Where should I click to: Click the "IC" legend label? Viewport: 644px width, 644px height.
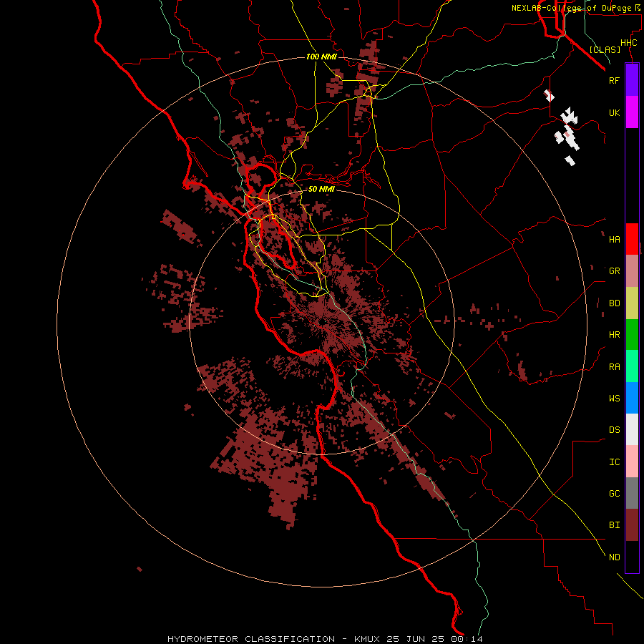click(x=614, y=462)
